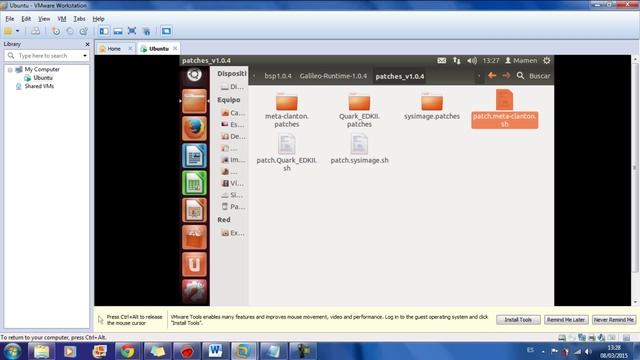
Task: Open the library search options dropdown
Action: click(84, 56)
